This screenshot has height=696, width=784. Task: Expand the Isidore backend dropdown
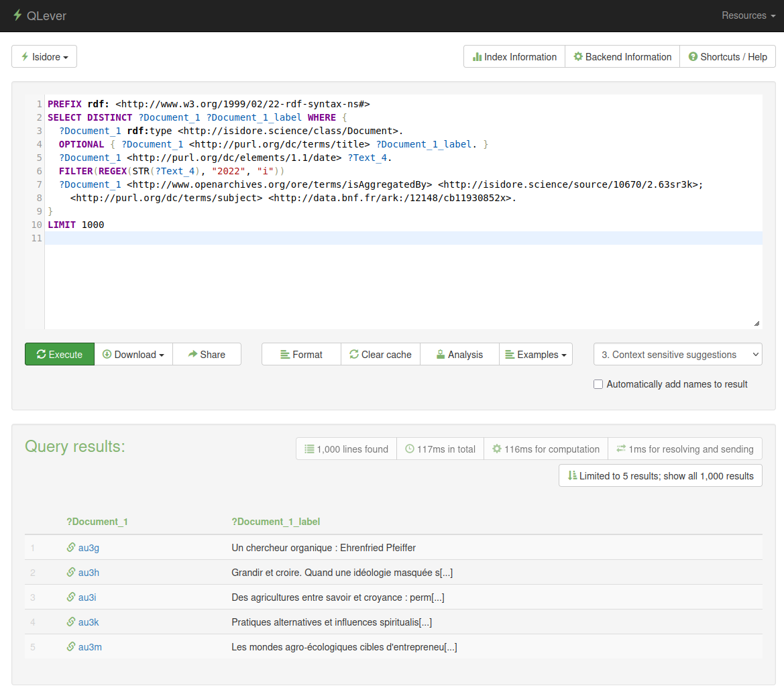(44, 57)
